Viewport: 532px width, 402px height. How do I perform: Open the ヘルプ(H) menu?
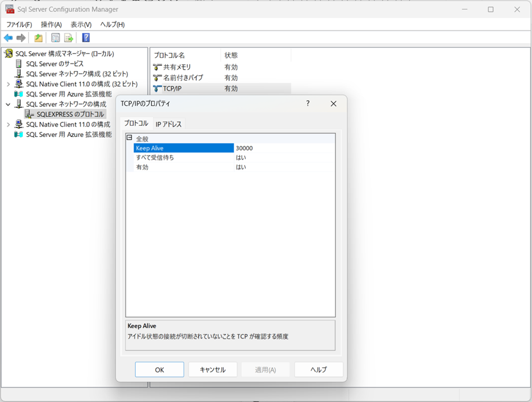pyautogui.click(x=112, y=25)
